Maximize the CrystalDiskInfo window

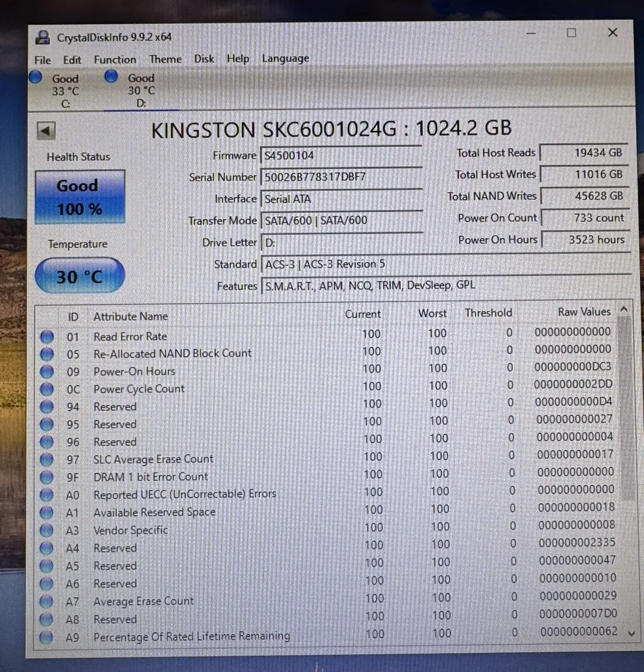(571, 33)
